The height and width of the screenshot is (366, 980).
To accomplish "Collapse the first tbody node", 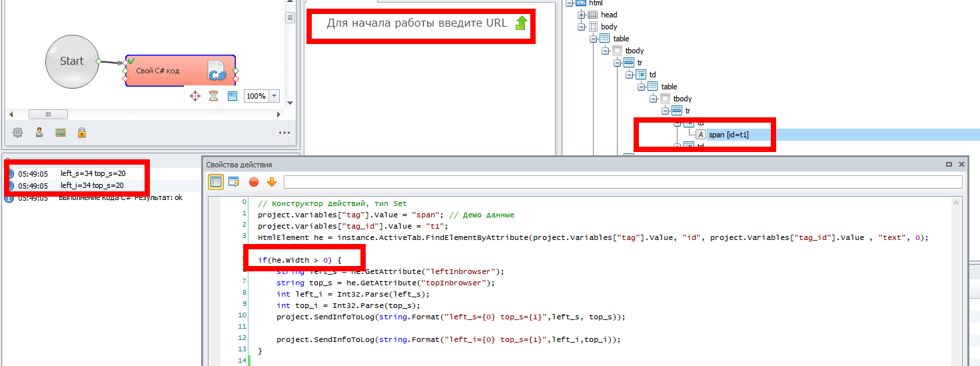I will coord(605,51).
